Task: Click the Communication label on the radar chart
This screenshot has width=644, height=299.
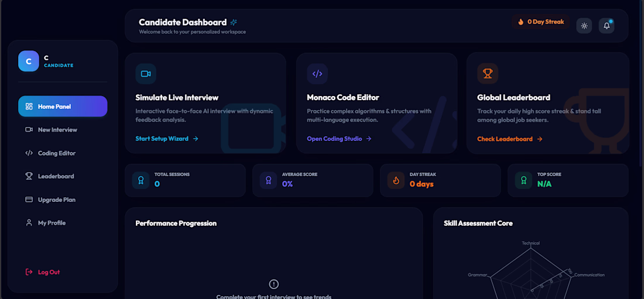Action: point(590,275)
